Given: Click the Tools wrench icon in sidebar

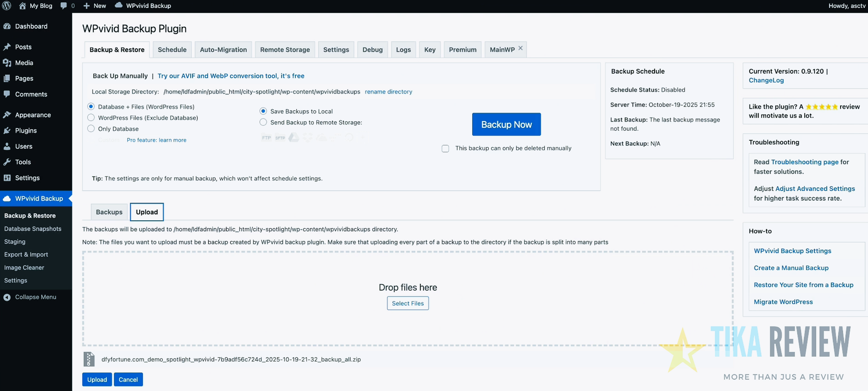Looking at the screenshot, I should (x=7, y=162).
